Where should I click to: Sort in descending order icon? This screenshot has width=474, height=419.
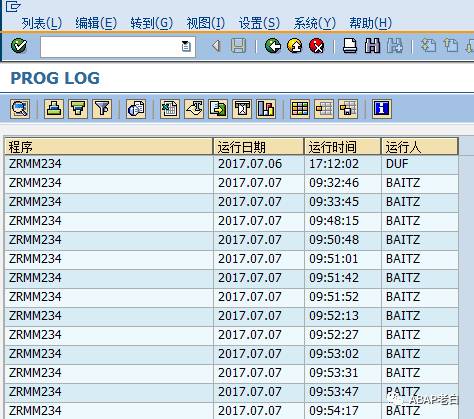coord(78,109)
